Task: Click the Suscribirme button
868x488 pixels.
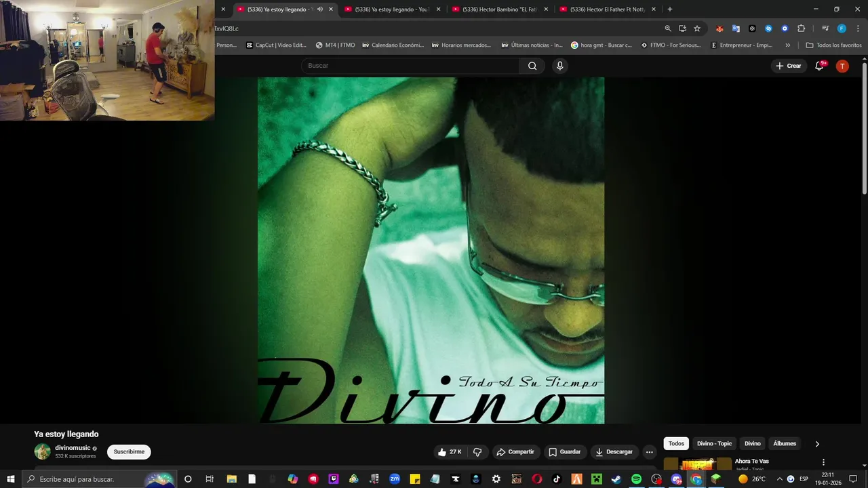Action: (x=129, y=452)
